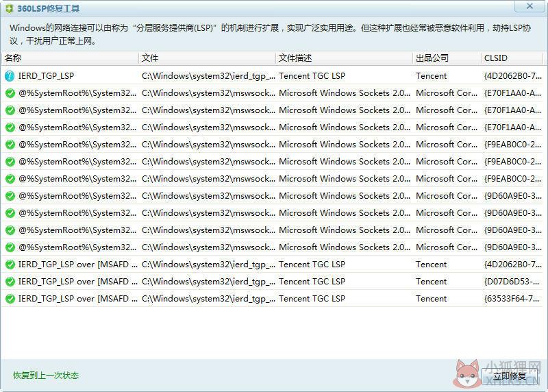The image size is (548, 392).
Task: Sort by the 文件描述 column header
Action: point(345,58)
